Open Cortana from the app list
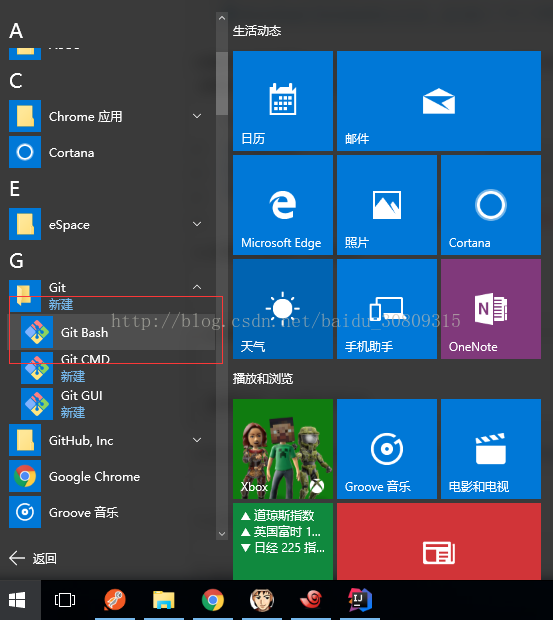 pos(112,152)
